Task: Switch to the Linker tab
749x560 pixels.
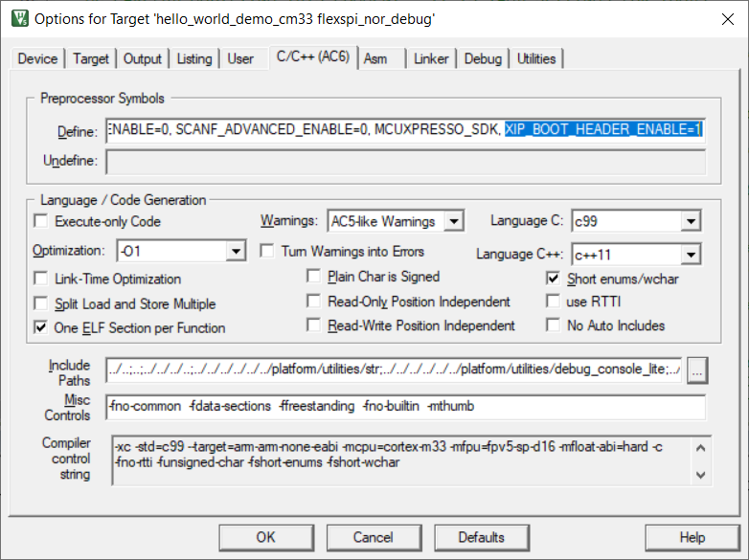Action: pos(431,59)
